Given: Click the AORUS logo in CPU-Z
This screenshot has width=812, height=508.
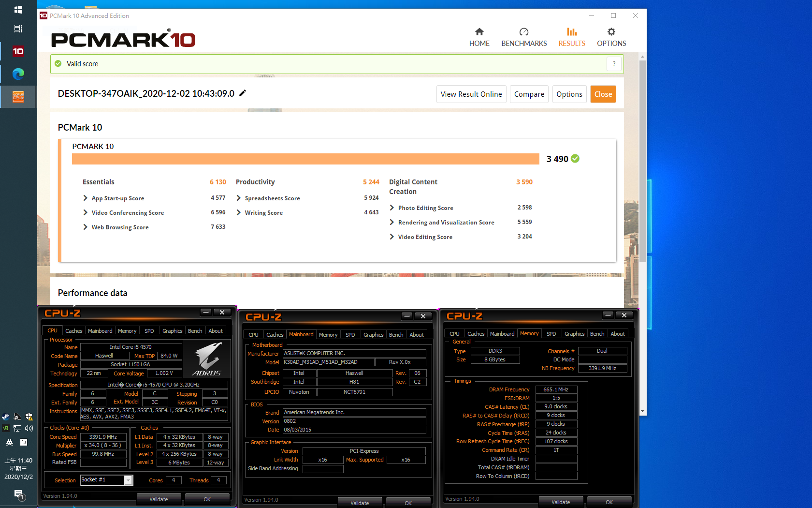Looking at the screenshot, I should click(207, 359).
